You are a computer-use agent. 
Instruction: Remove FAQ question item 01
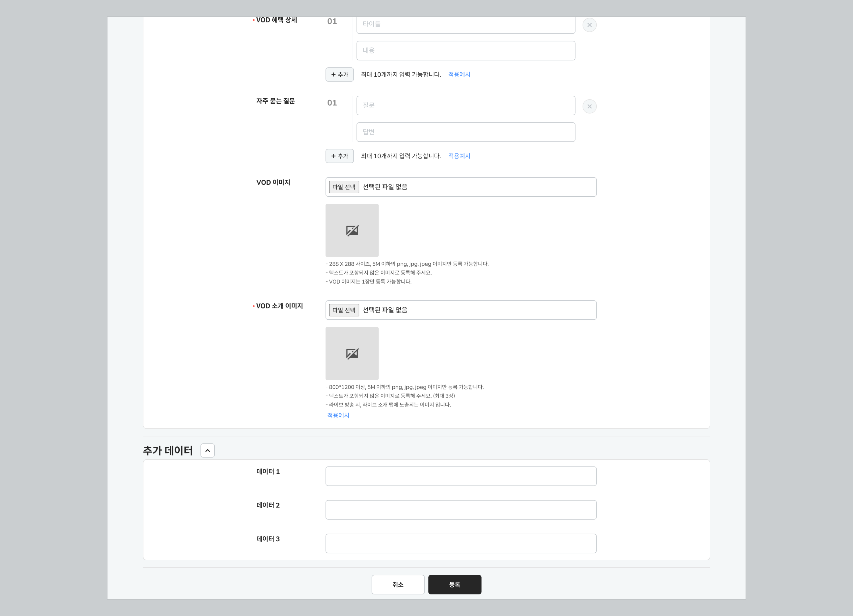click(x=589, y=106)
